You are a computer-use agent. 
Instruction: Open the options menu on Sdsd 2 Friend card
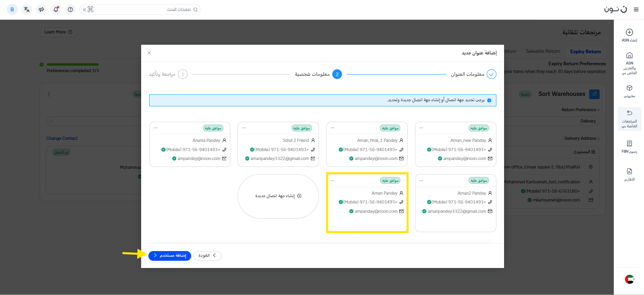[244, 128]
